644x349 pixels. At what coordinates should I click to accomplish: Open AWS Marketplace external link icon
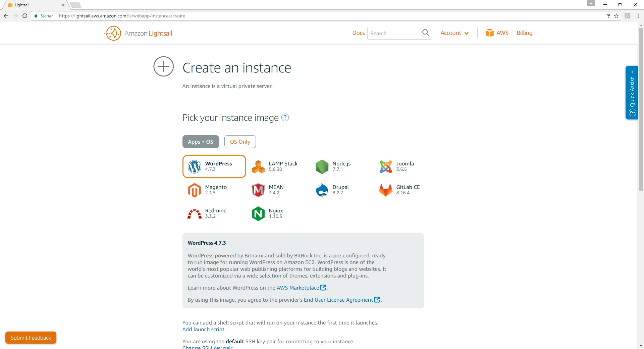pyautogui.click(x=323, y=288)
